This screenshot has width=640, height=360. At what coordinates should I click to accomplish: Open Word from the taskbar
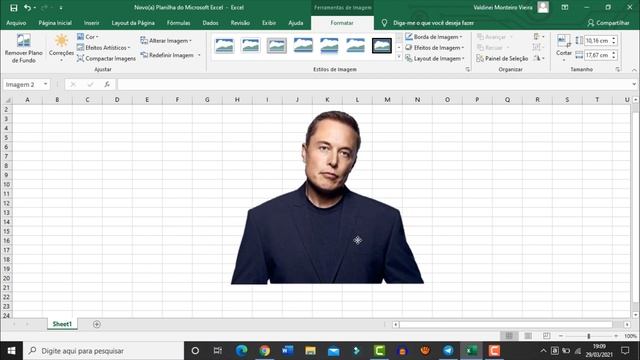click(x=287, y=351)
